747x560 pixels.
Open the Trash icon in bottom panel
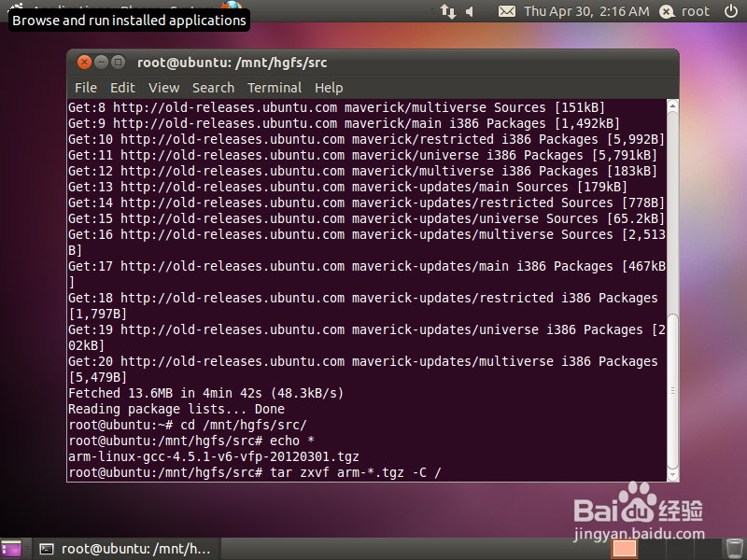tap(734, 549)
